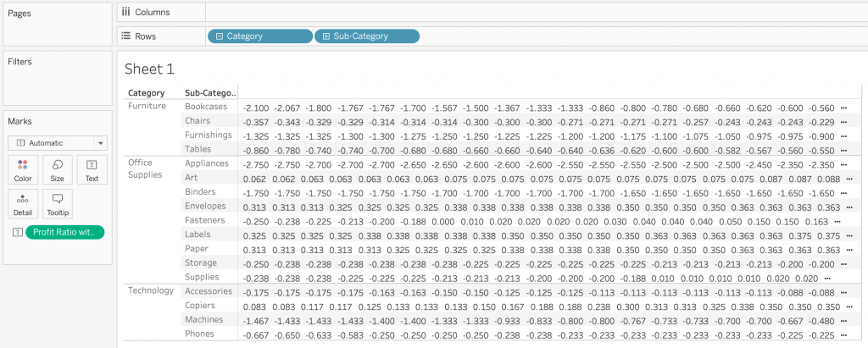
Task: Click the Category column header
Action: [x=146, y=92]
